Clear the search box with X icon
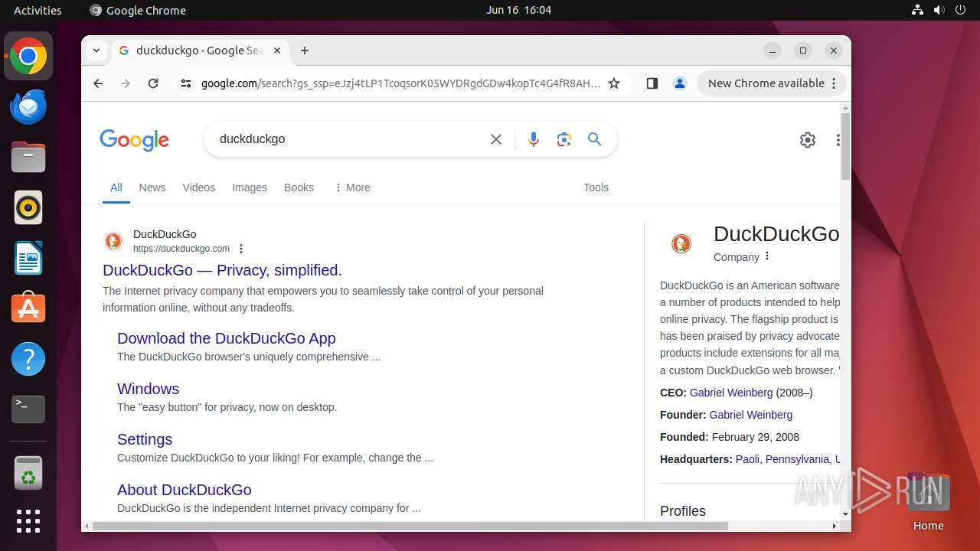Viewport: 980px width, 551px height. (x=496, y=139)
